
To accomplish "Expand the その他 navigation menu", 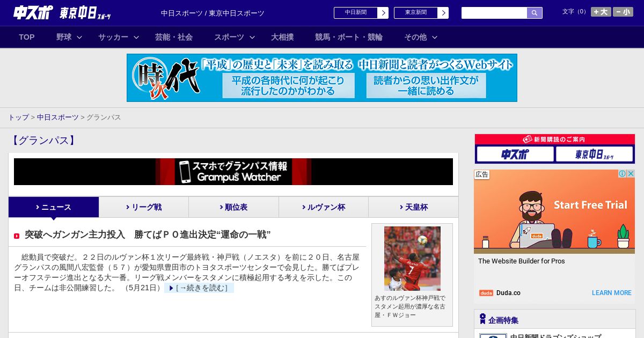I will (x=420, y=37).
